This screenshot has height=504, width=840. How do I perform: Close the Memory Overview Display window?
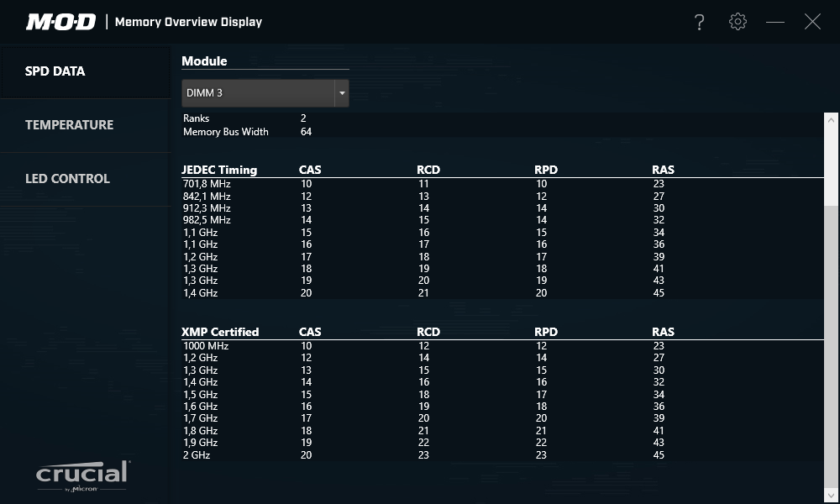(812, 22)
